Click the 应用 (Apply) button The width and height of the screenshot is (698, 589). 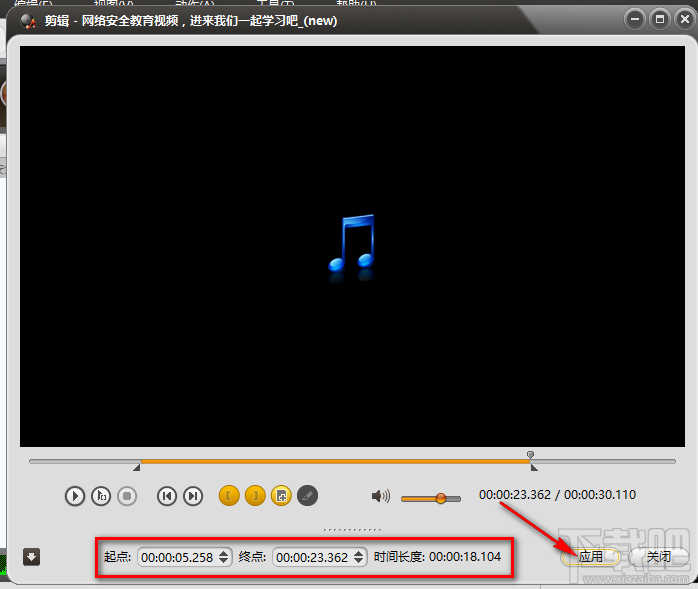tap(590, 557)
